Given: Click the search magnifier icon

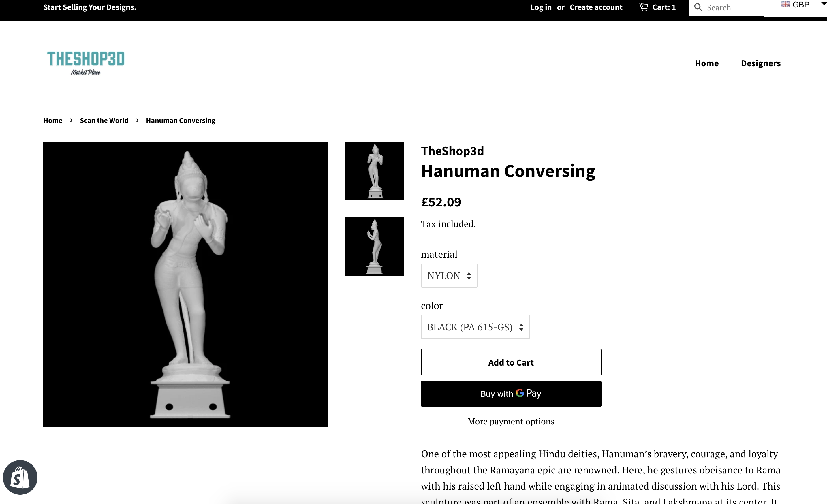Looking at the screenshot, I should point(698,7).
